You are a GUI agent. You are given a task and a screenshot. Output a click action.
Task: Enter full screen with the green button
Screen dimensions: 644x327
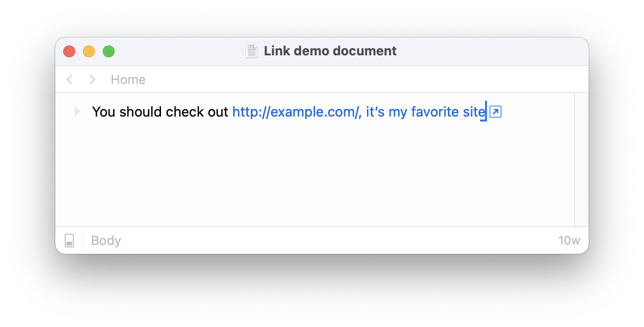[x=109, y=51]
